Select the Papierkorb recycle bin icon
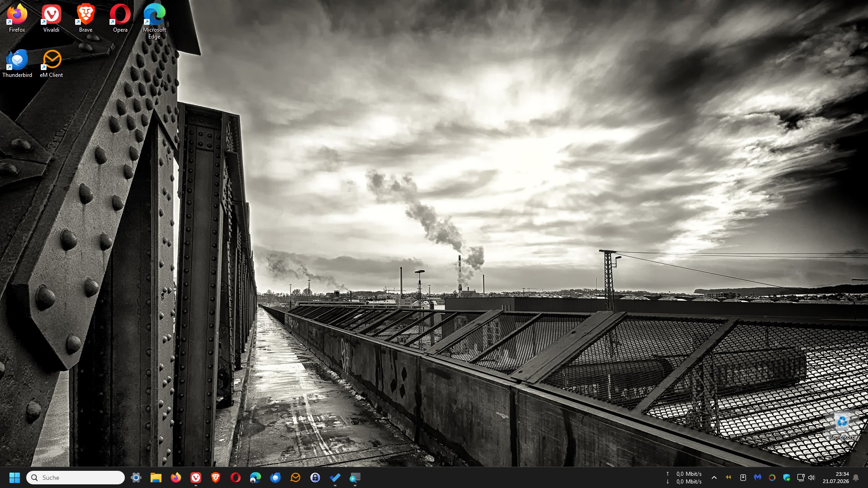This screenshot has width=868, height=488. pyautogui.click(x=842, y=426)
